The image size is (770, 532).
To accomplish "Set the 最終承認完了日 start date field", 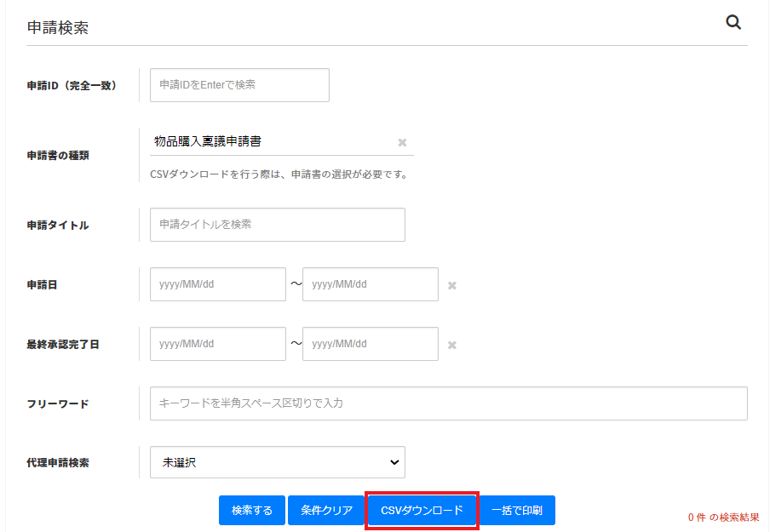I will click(x=218, y=344).
